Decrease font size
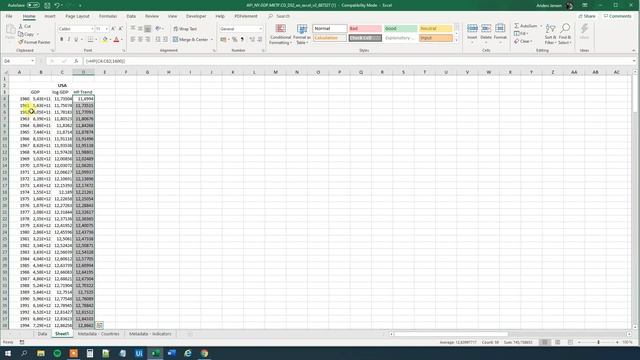 [120, 29]
